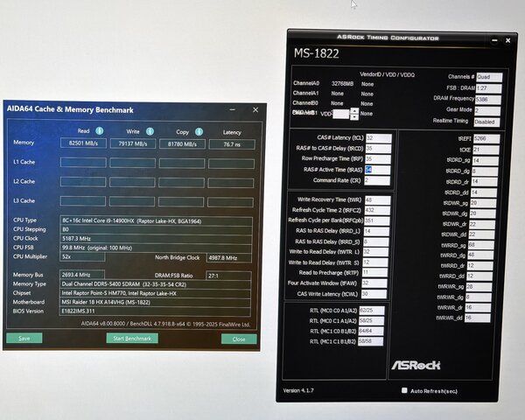Click the Realtime Timing Disabled field
The image size is (525, 420).
pos(486,122)
